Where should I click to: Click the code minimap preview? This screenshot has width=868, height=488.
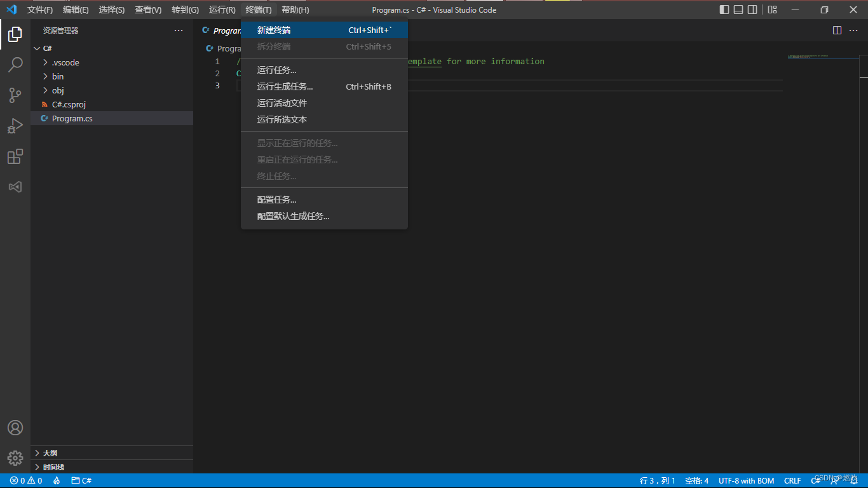[823, 57]
